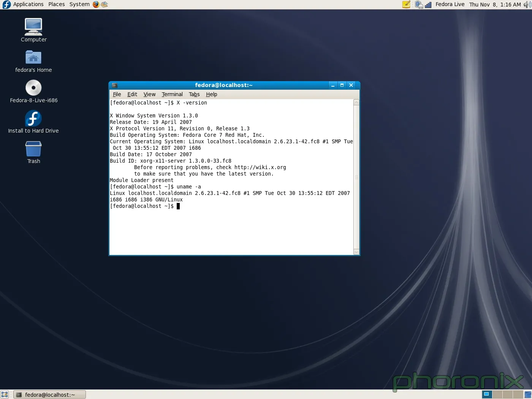
Task: Click the terminal scrollbar down arrow
Action: pyautogui.click(x=356, y=252)
